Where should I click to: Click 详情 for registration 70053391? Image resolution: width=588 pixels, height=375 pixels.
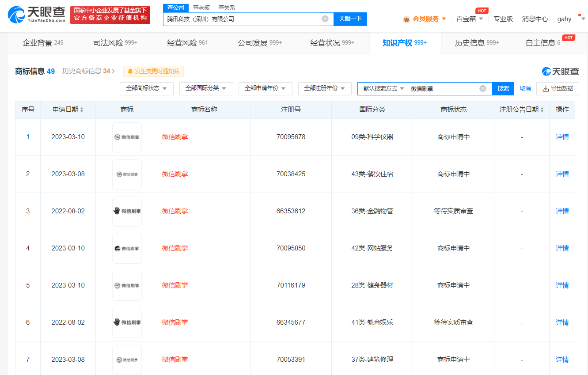coord(562,360)
